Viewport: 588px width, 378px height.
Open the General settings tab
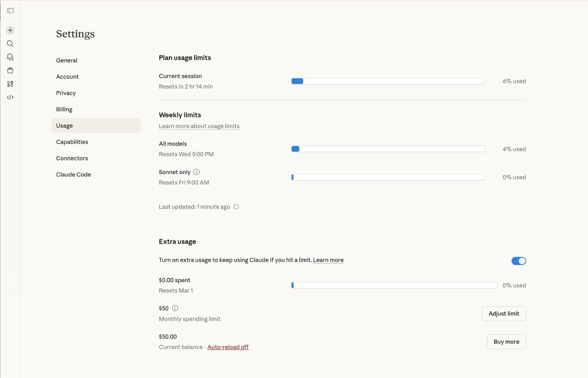pyautogui.click(x=67, y=60)
